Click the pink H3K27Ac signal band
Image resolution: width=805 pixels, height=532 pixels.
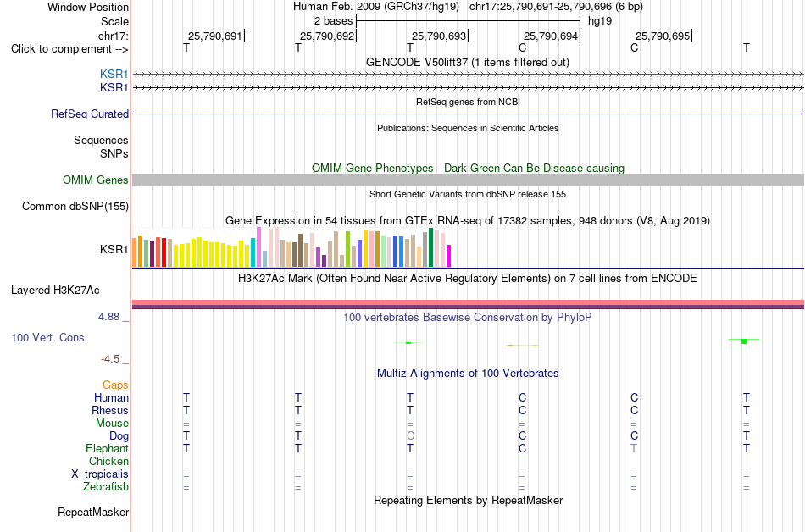coord(469,302)
